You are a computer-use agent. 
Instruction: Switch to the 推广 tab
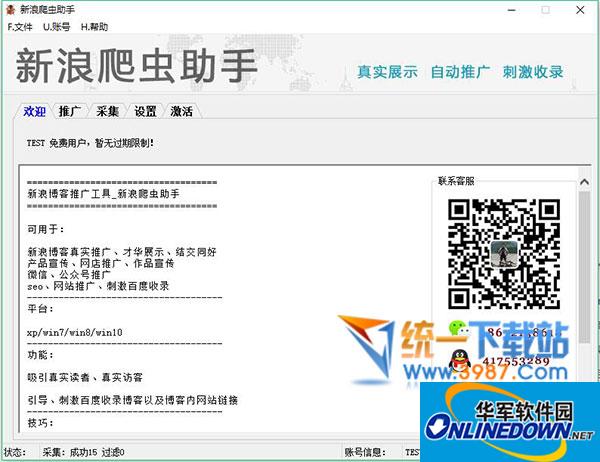tap(70, 111)
